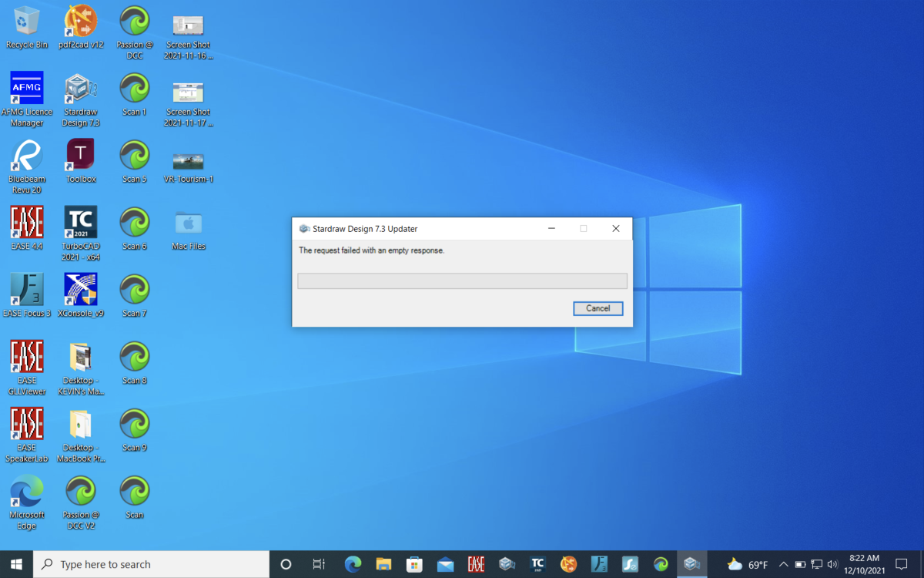Click the Recycle Bin icon
Image resolution: width=924 pixels, height=578 pixels.
(27, 23)
